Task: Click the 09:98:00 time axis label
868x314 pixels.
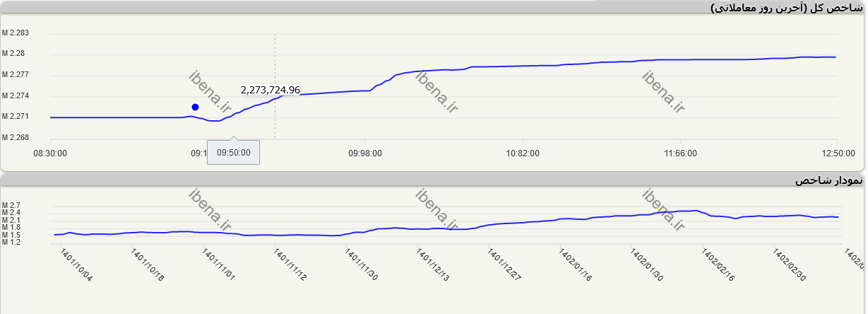Action: pos(365,153)
